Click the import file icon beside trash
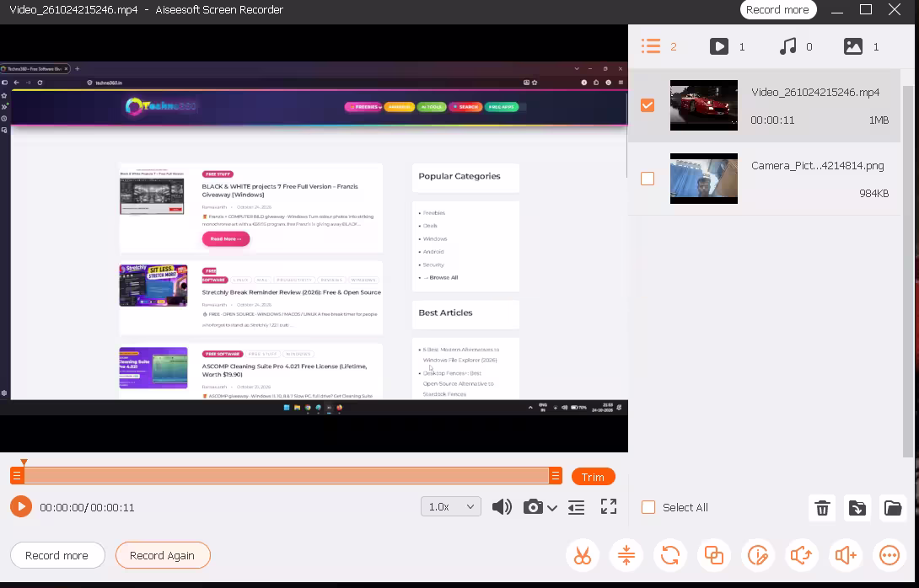The width and height of the screenshot is (919, 588). click(857, 508)
